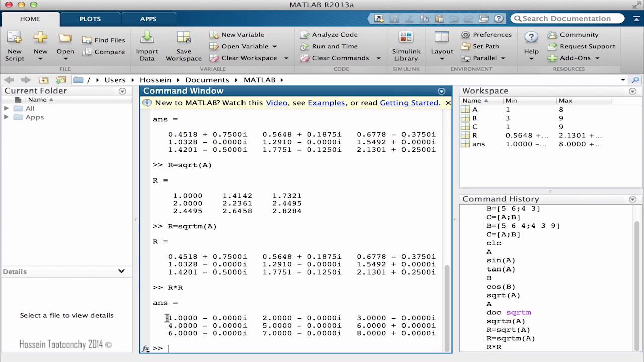The width and height of the screenshot is (644, 362).
Task: Click the Import Data icon
Action: 147,38
